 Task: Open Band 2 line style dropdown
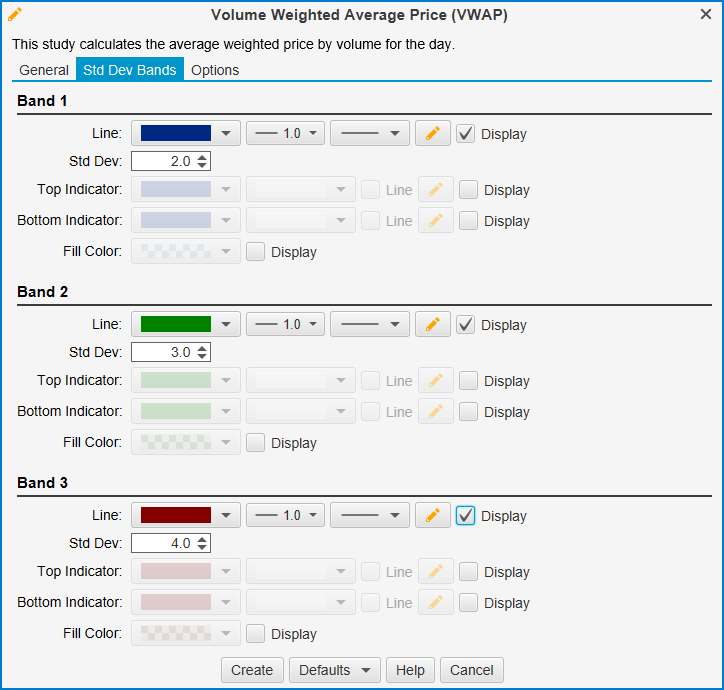click(x=369, y=325)
